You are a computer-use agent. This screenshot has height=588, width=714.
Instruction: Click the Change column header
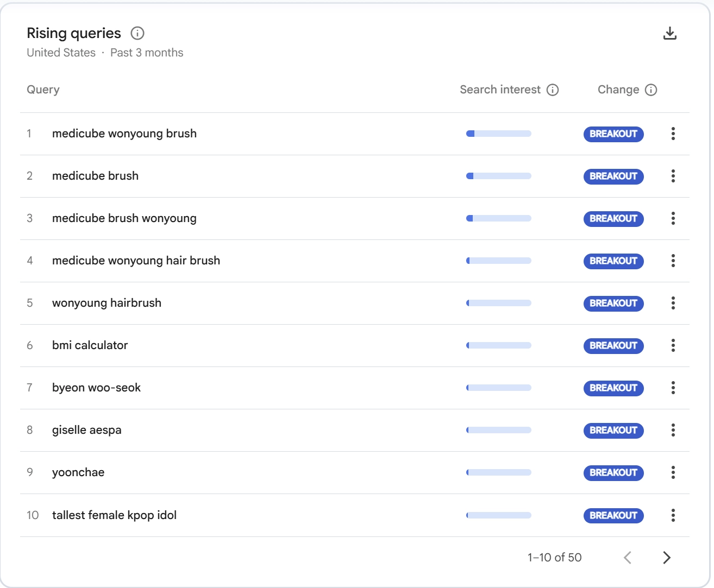pyautogui.click(x=618, y=90)
